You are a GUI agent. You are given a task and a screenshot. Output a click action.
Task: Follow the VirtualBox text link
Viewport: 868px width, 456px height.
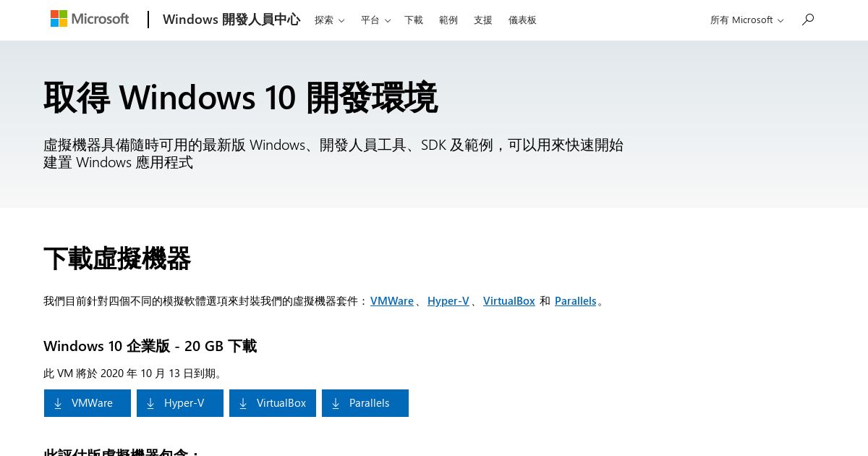pyautogui.click(x=509, y=301)
